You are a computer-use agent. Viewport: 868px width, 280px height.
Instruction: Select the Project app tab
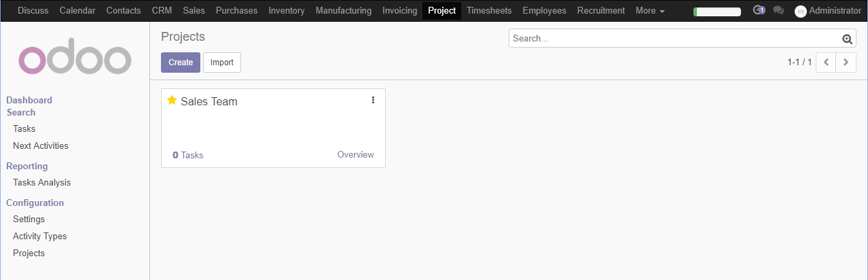pyautogui.click(x=441, y=10)
